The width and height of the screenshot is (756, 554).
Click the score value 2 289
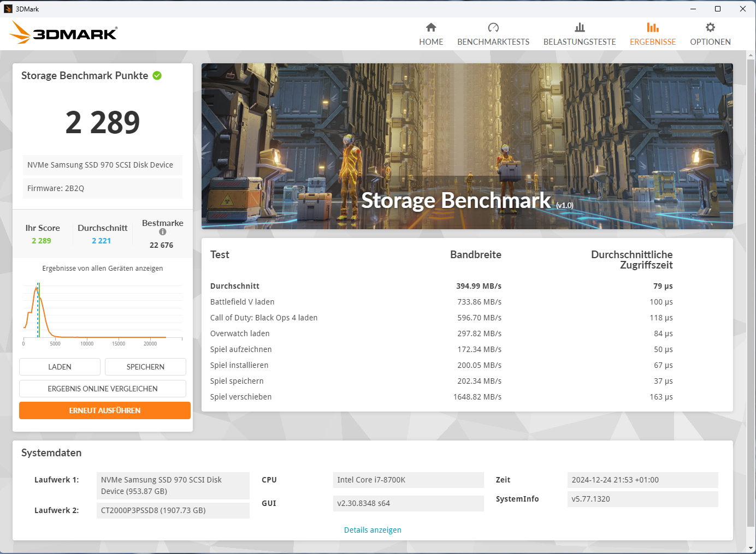103,122
